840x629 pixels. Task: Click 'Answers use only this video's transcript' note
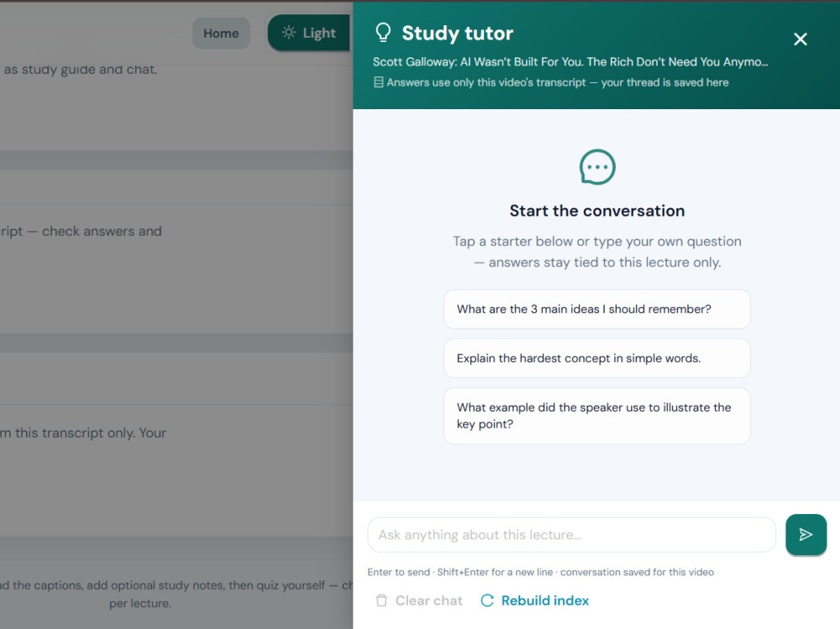point(557,82)
